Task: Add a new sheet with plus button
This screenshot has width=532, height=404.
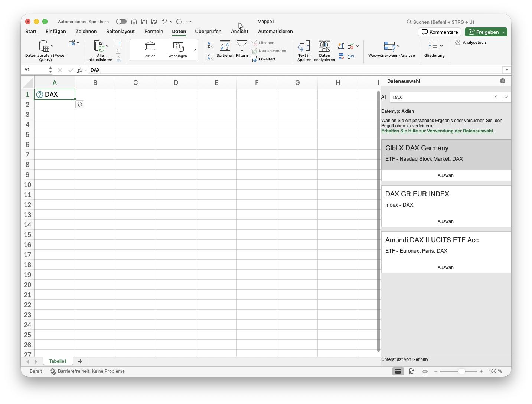Action: point(80,361)
